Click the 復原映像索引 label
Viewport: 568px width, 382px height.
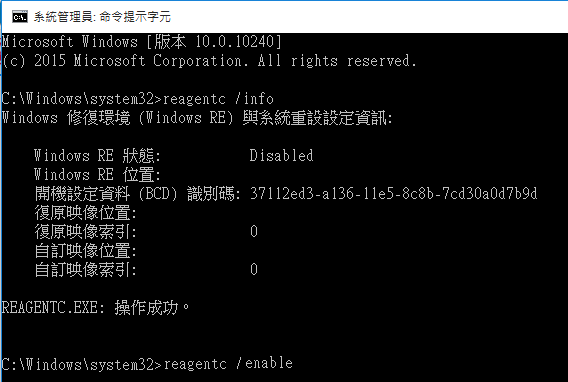click(85, 232)
